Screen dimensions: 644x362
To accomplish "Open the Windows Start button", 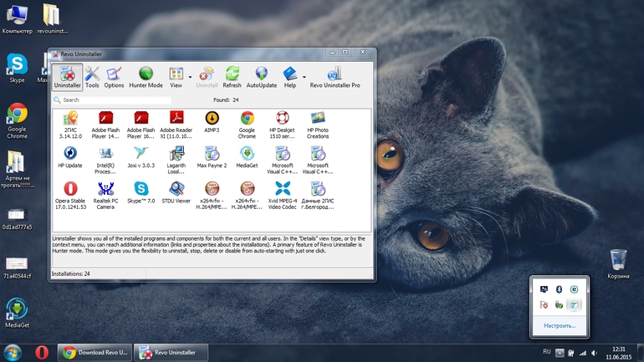I will (13, 353).
